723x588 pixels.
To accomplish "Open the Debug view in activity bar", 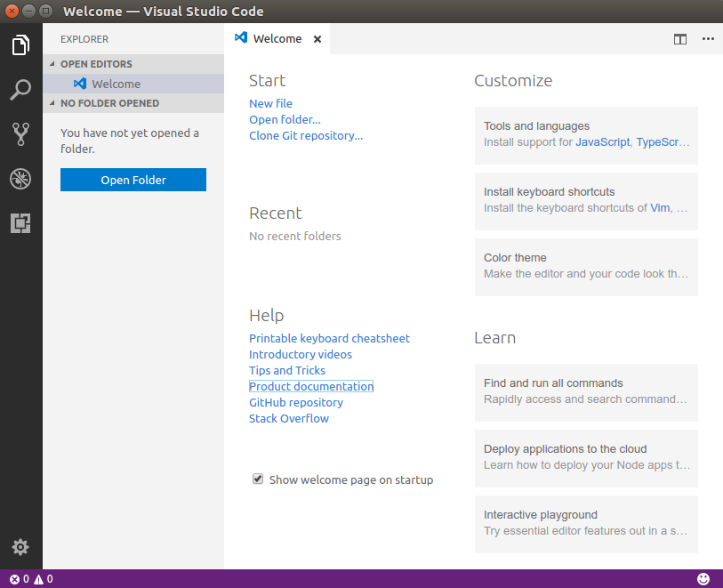I will tap(20, 179).
